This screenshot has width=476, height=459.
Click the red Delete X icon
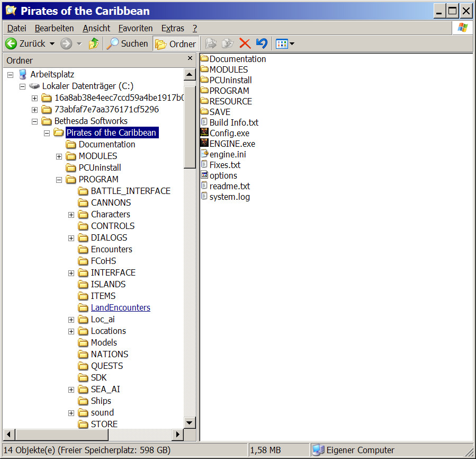pyautogui.click(x=245, y=44)
